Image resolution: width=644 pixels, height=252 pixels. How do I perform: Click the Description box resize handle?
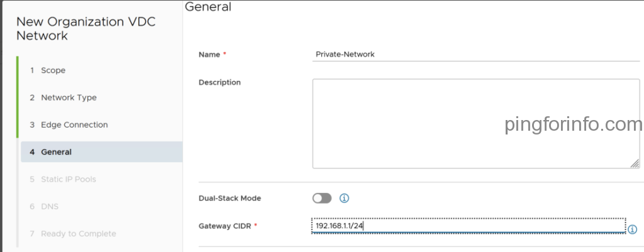click(634, 163)
